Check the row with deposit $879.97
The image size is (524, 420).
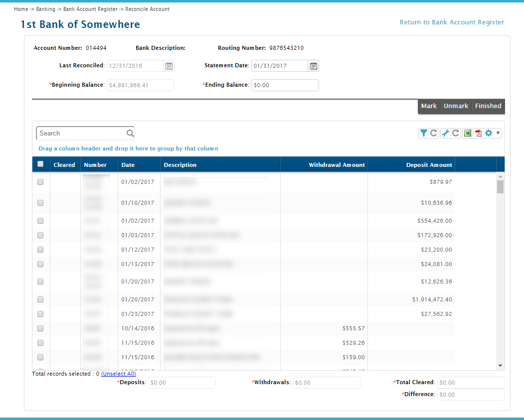(40, 182)
